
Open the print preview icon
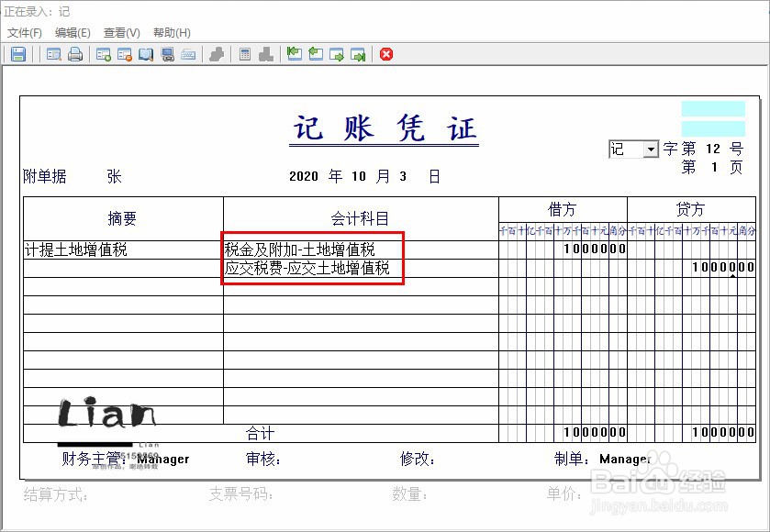point(52,54)
